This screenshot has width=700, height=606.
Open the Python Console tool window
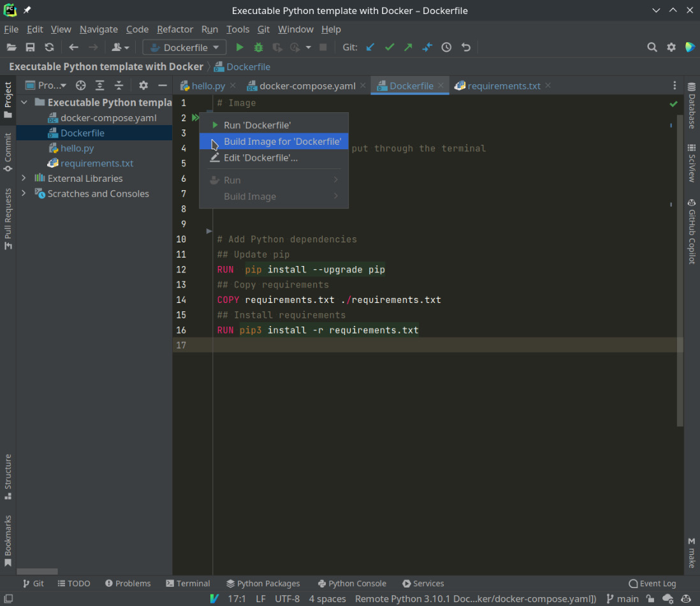coord(352,583)
